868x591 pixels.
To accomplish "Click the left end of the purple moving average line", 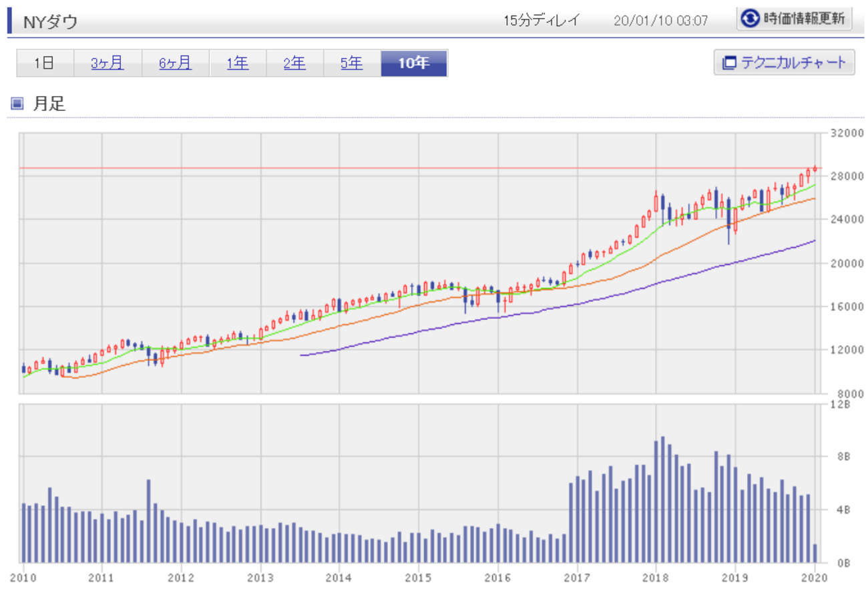I will [302, 355].
